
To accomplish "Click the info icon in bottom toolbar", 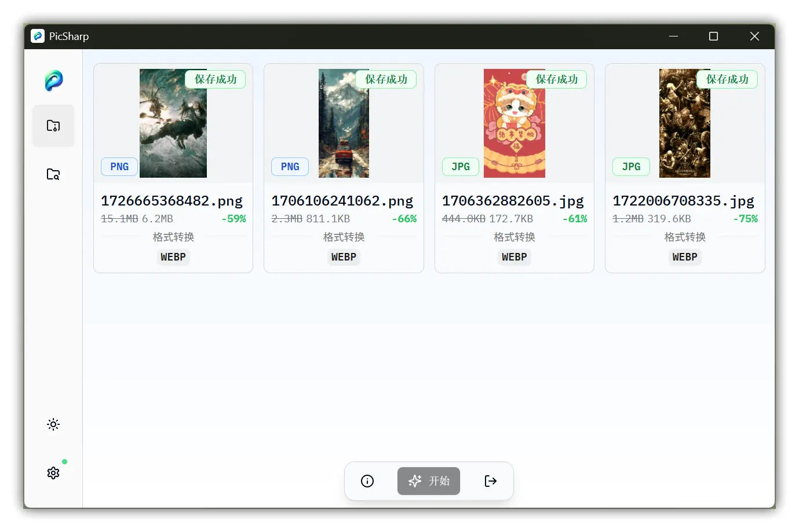I will pyautogui.click(x=367, y=481).
